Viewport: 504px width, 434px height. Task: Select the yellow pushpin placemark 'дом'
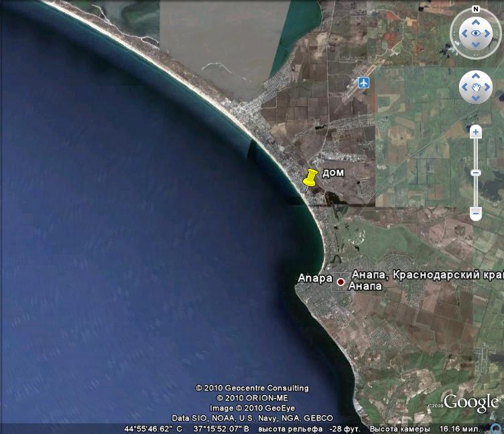pos(310,179)
